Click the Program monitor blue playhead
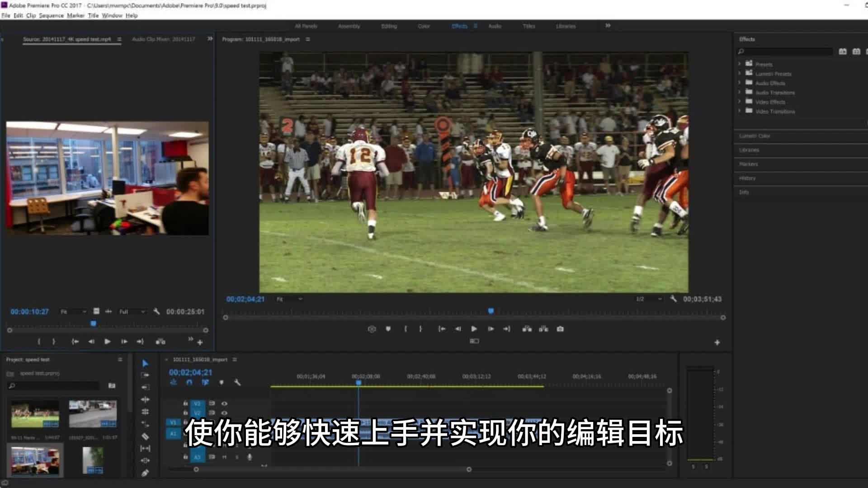This screenshot has height=488, width=868. coord(491,311)
